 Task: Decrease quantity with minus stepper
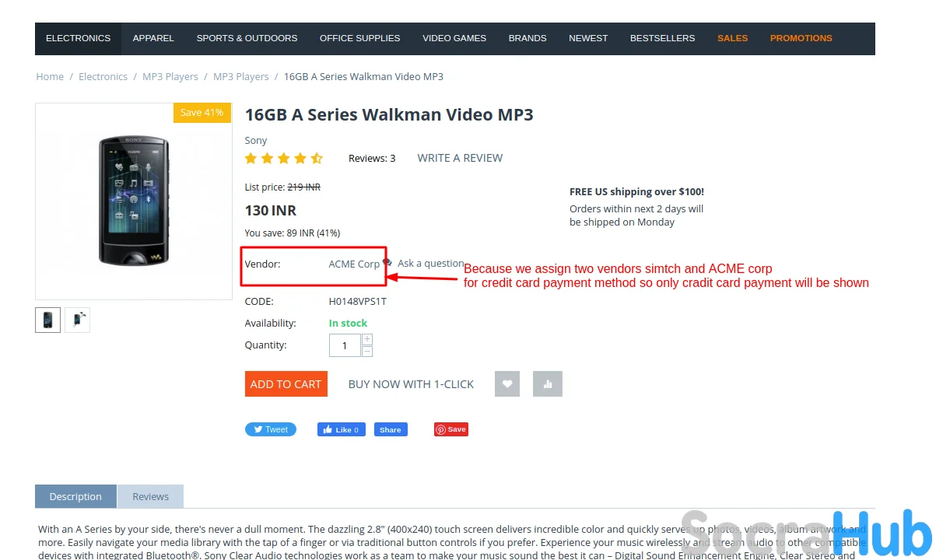[367, 351]
